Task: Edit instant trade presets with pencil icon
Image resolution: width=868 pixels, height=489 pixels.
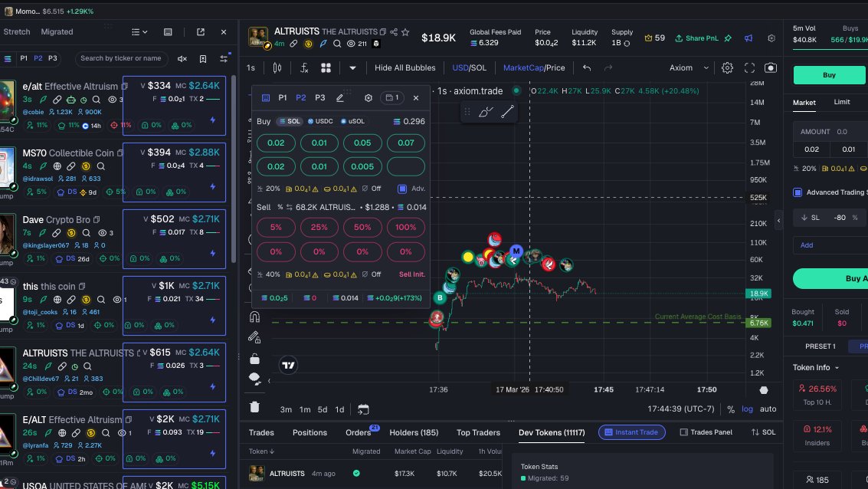Action: point(340,97)
